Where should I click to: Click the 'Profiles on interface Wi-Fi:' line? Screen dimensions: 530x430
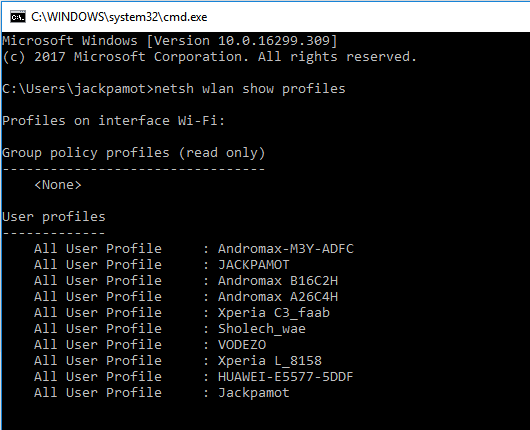tap(114, 121)
